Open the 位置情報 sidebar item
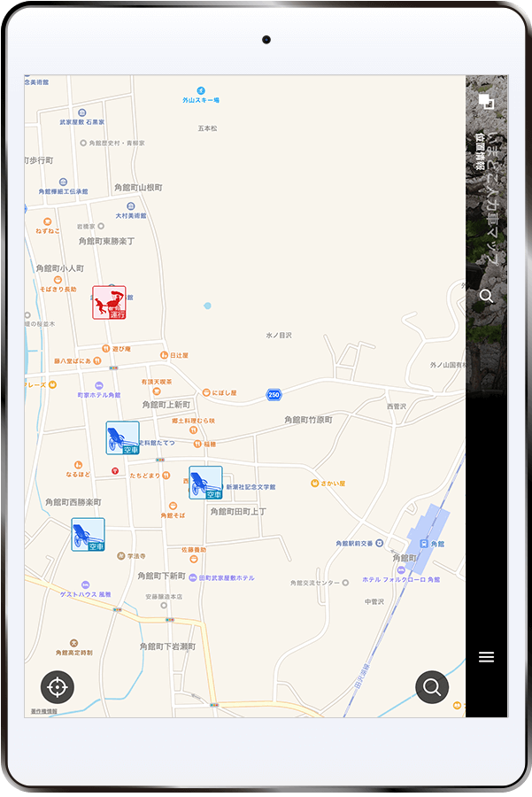532x797 pixels. pyautogui.click(x=479, y=151)
